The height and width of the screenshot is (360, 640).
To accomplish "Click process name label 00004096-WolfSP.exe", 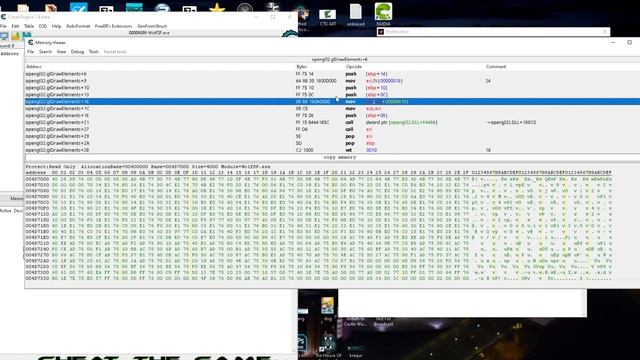I will tap(149, 33).
